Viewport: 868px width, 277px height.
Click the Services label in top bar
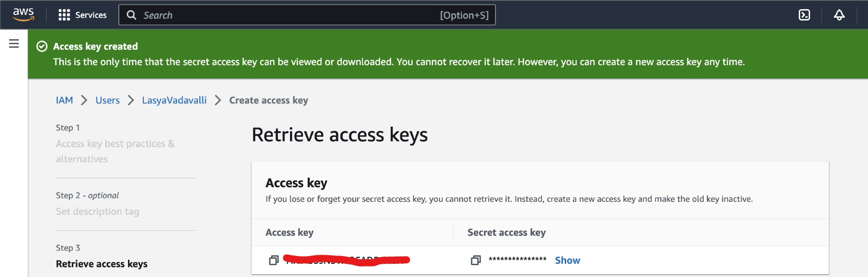point(91,15)
